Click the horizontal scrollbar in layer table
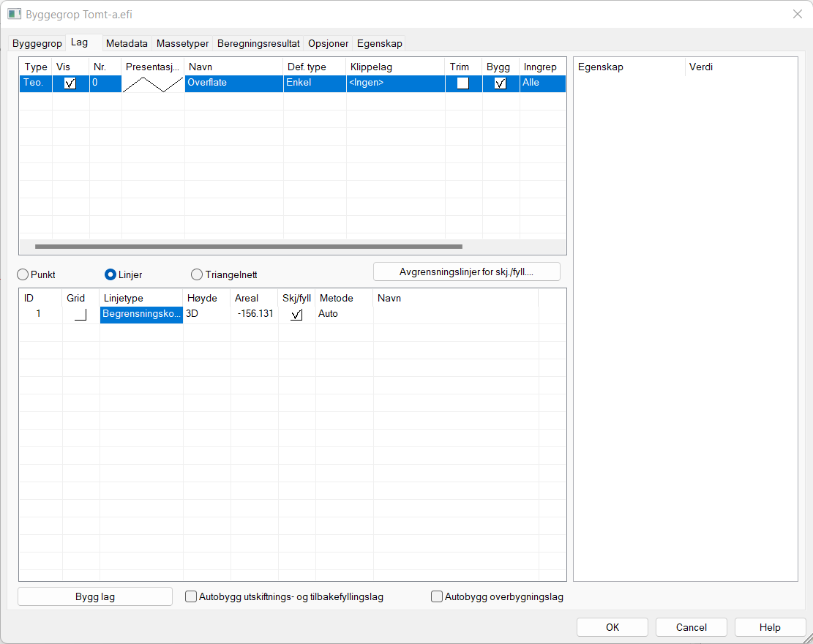Screen dimensions: 813x644 pos(249,247)
